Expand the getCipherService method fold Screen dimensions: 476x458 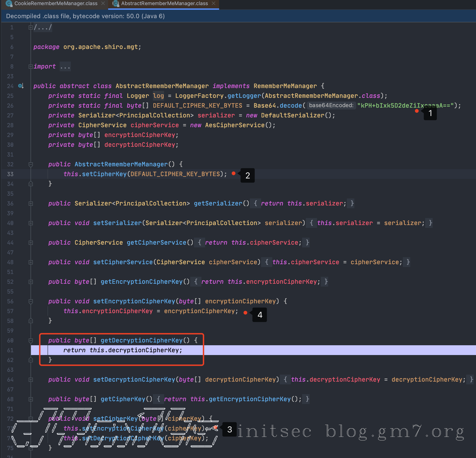click(x=31, y=243)
